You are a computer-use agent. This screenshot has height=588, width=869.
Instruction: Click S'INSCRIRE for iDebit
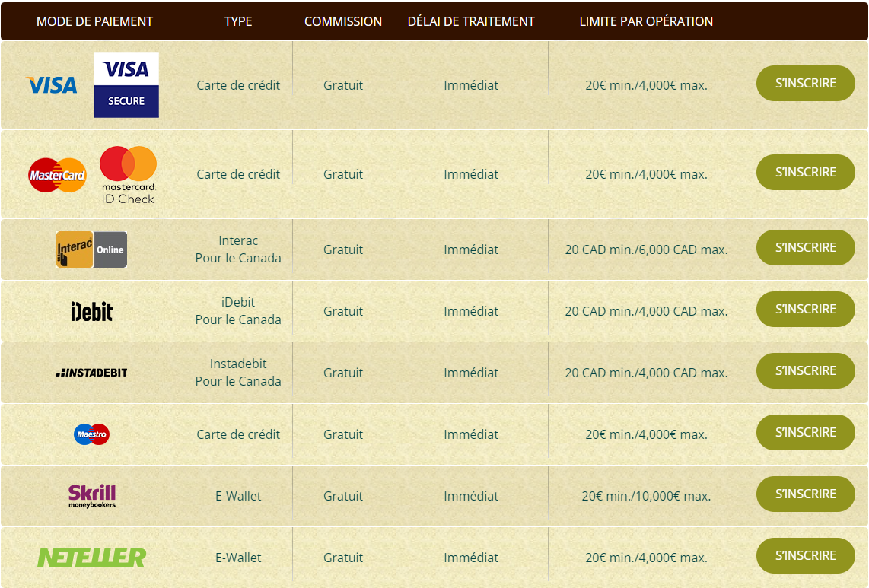(805, 309)
